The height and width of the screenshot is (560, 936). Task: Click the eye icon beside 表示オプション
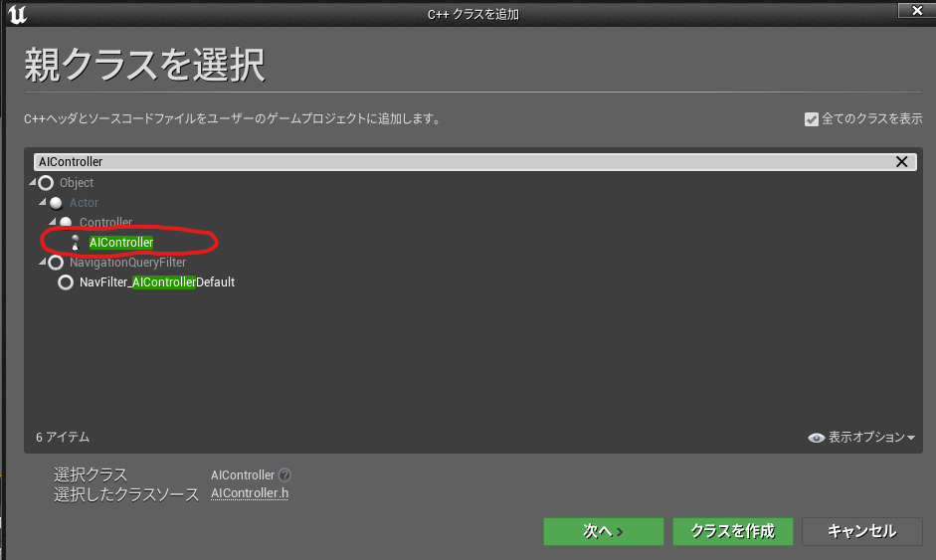(816, 438)
